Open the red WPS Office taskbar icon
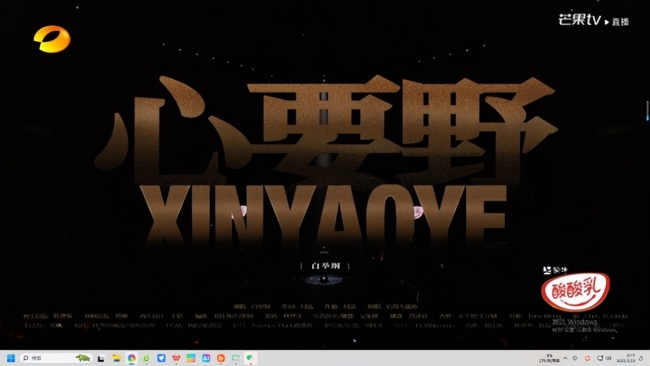Screen dimensions: 650x366 pyautogui.click(x=176, y=358)
